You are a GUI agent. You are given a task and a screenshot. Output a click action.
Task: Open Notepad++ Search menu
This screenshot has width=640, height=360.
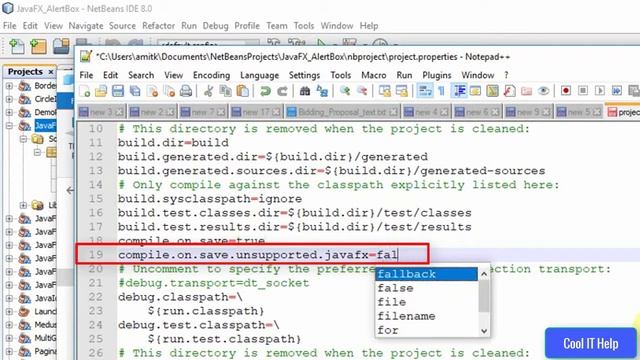pyautogui.click(x=141, y=75)
